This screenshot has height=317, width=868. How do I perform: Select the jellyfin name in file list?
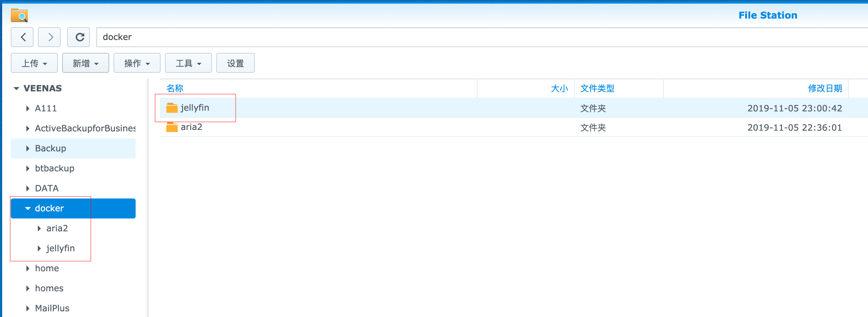click(195, 108)
